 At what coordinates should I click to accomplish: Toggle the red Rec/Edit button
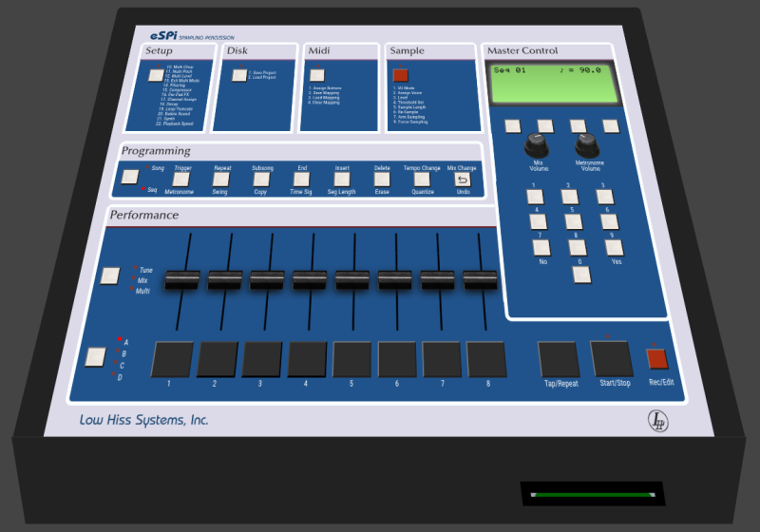tap(657, 358)
